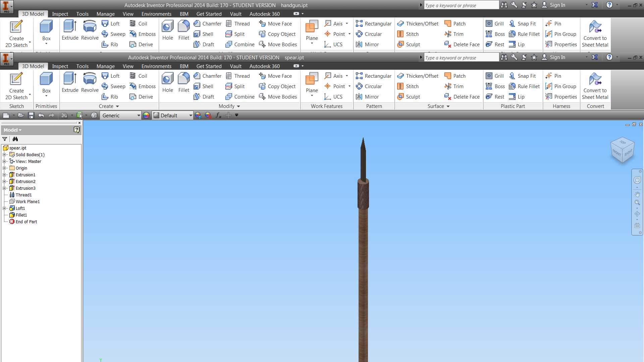Save the document from quick access toolbar
Image resolution: width=644 pixels, height=362 pixels.
pyautogui.click(x=31, y=115)
